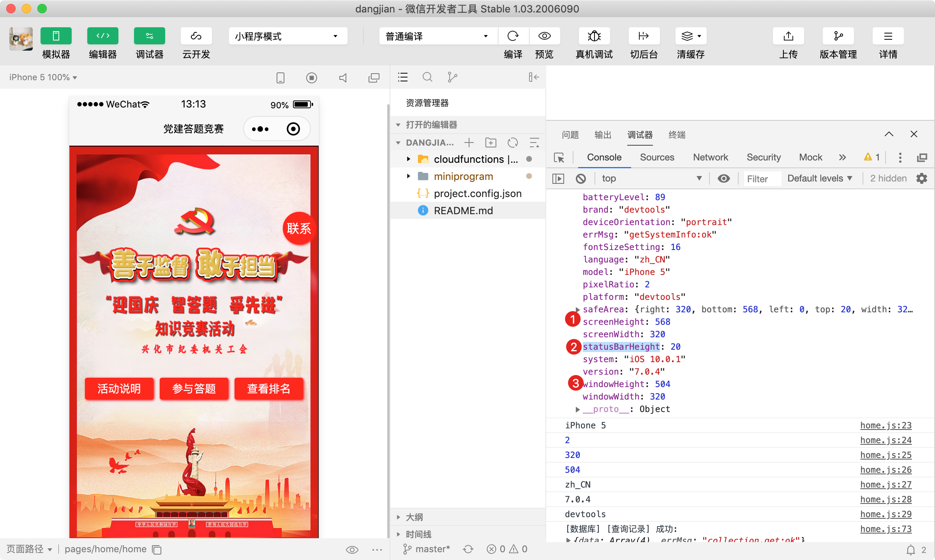This screenshot has height=560, width=935.
Task: Open console settings gear icon
Action: pyautogui.click(x=922, y=178)
